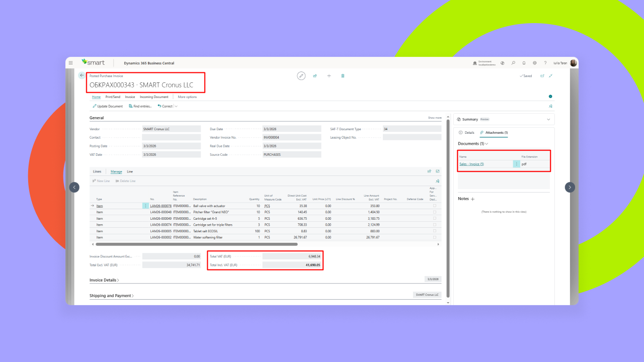This screenshot has width=644, height=362.
Task: Click the Environment indicator icon
Action: coord(475,63)
